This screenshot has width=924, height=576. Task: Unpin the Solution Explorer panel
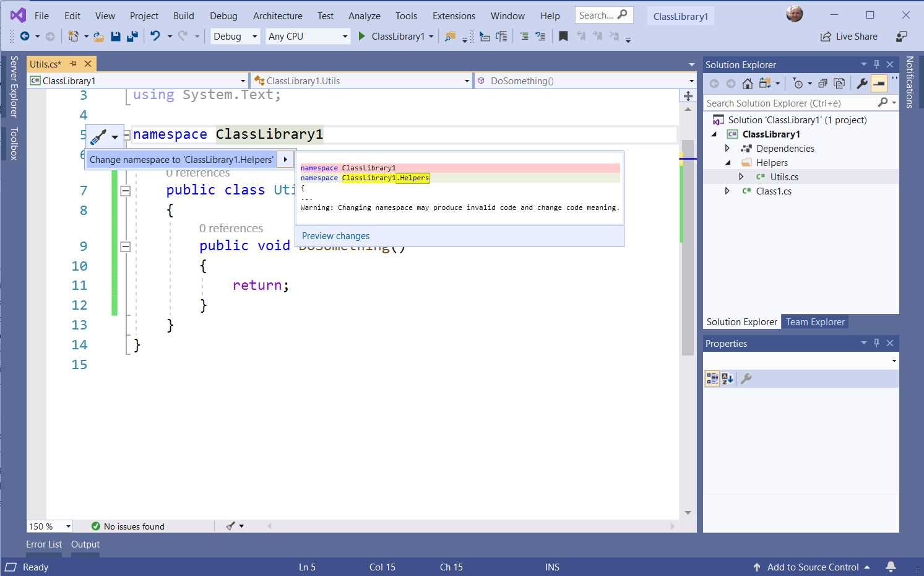[876, 64]
